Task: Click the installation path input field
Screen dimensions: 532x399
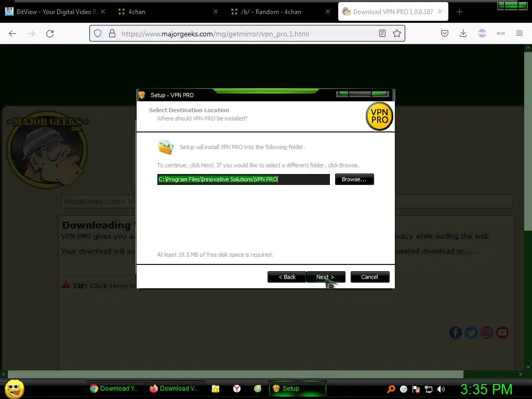Action: tap(243, 179)
